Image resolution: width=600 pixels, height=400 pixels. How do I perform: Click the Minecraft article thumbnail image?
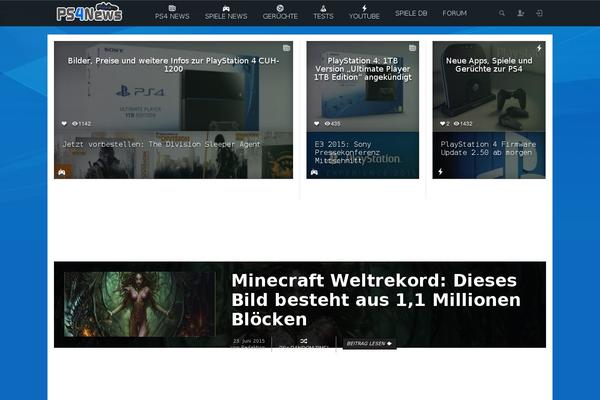(x=138, y=305)
